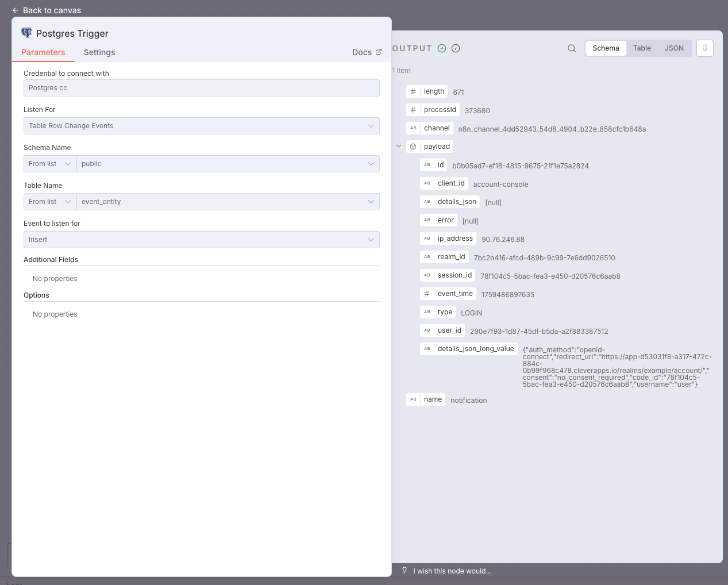Select the Schema output view

[x=606, y=48]
